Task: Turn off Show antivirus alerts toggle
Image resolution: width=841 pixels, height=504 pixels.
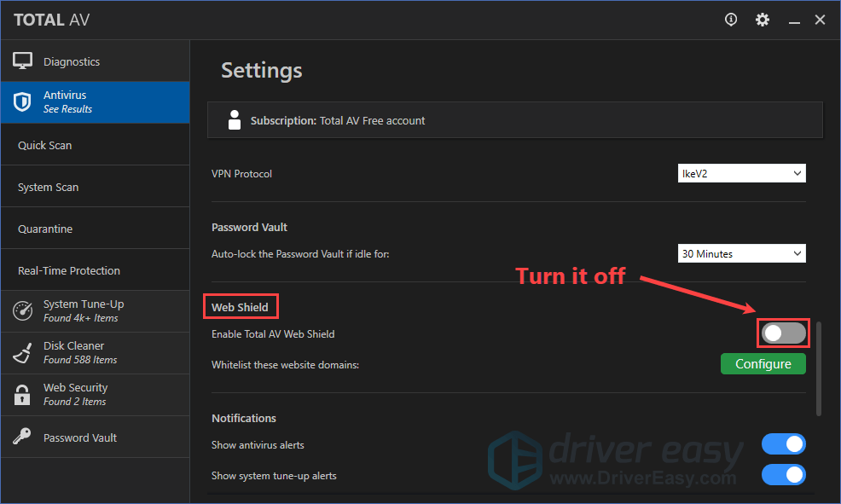Action: point(783,444)
